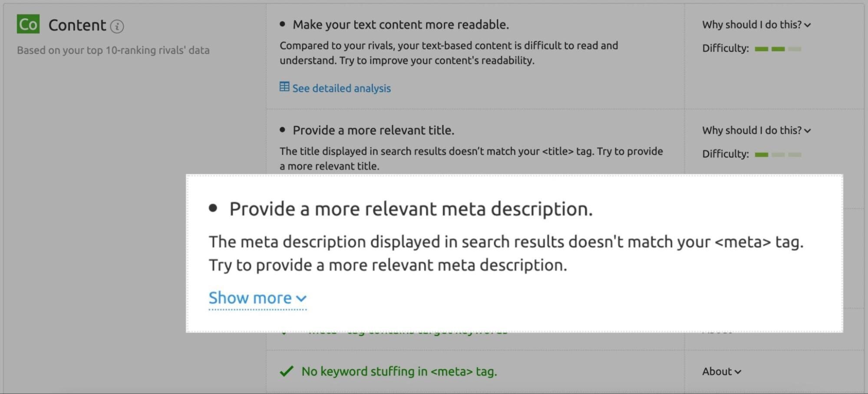The height and width of the screenshot is (394, 868).
Task: Click the bullet before Provide a more relevant meta description
Action: coord(213,208)
